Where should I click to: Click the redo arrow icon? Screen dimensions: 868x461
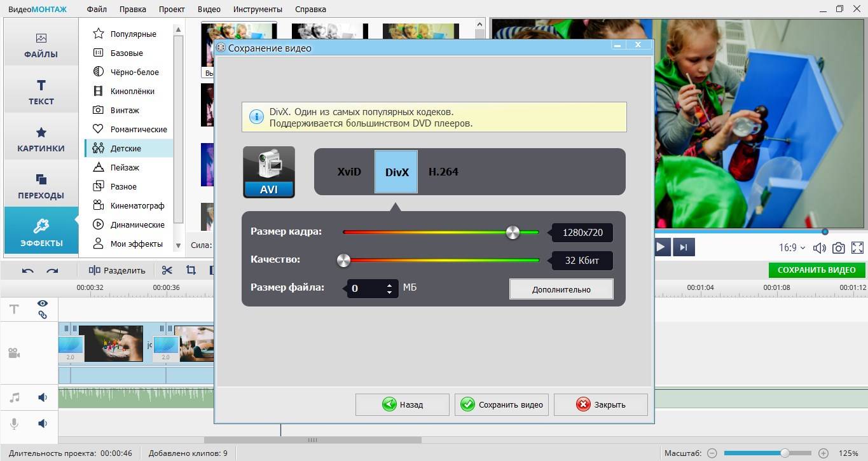pos(53,270)
